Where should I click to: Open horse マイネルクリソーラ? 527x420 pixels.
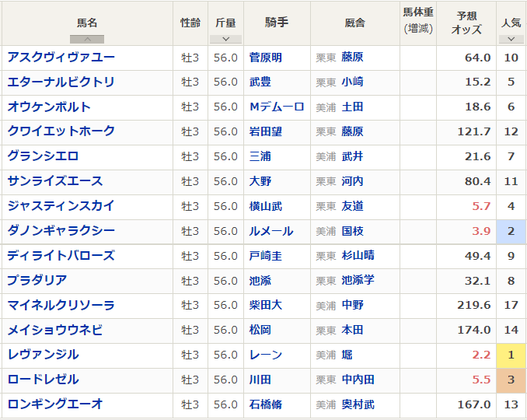pos(61,306)
